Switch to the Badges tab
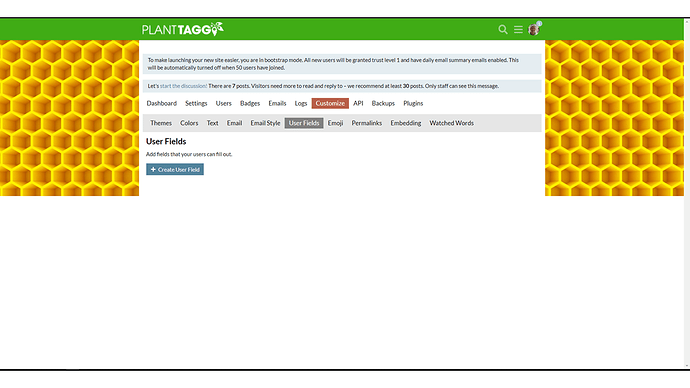 (250, 103)
